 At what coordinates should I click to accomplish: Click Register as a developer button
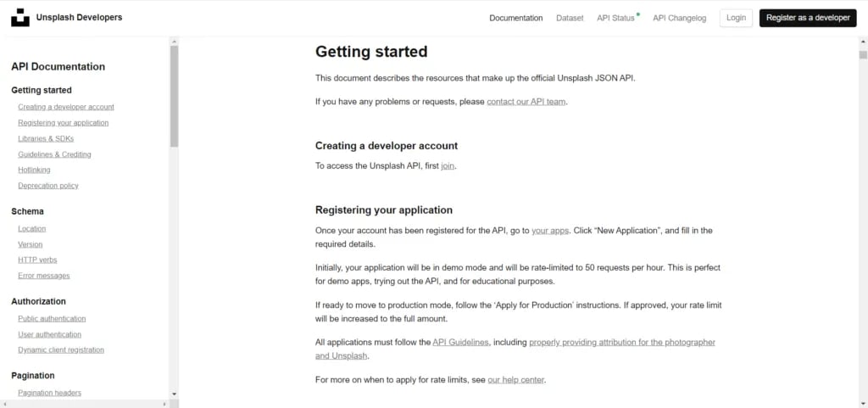pyautogui.click(x=808, y=18)
